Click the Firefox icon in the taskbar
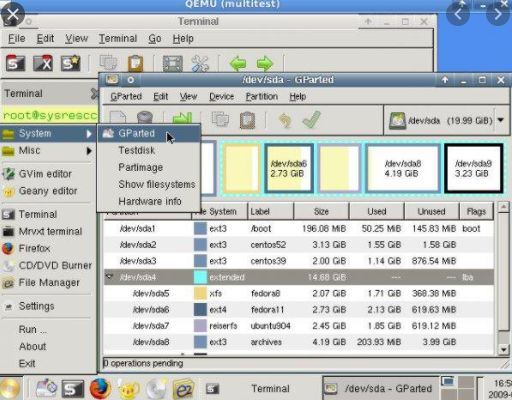This screenshot has height=400, width=512. [x=100, y=389]
